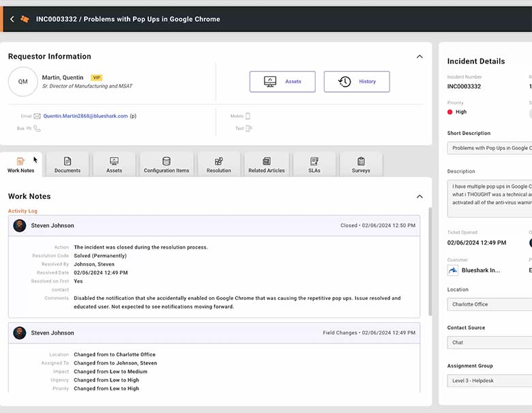Click the customer name Blueshark In...

click(x=481, y=271)
